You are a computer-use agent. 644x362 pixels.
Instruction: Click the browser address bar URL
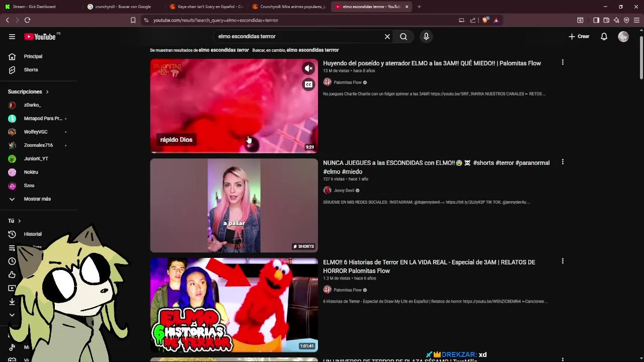click(x=216, y=20)
